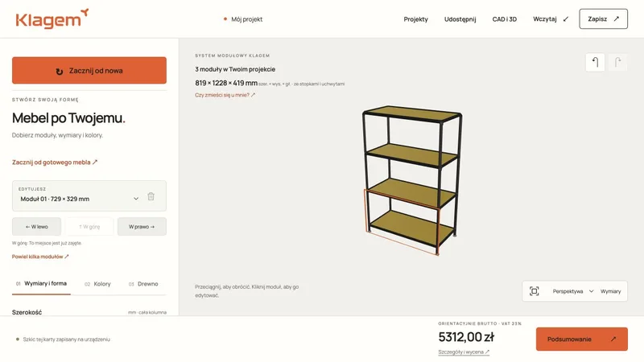Click the Klagem logo

tap(52, 19)
